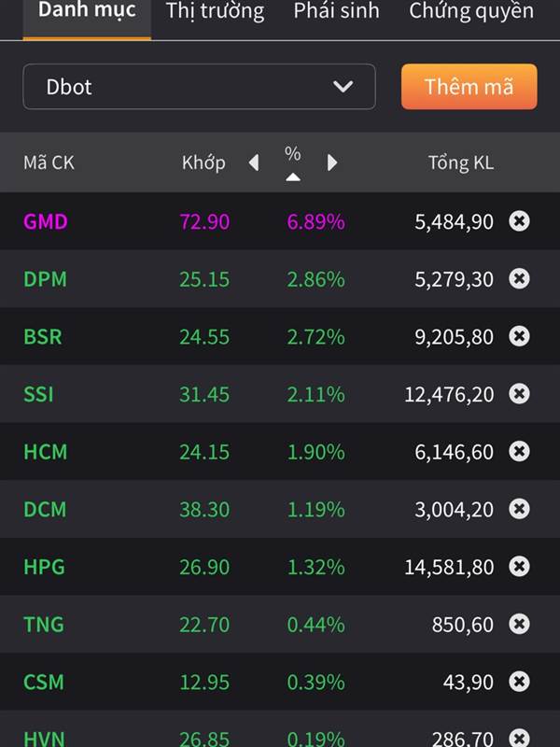Remove CSM row with X icon
The width and height of the screenshot is (560, 747).
[x=519, y=682]
